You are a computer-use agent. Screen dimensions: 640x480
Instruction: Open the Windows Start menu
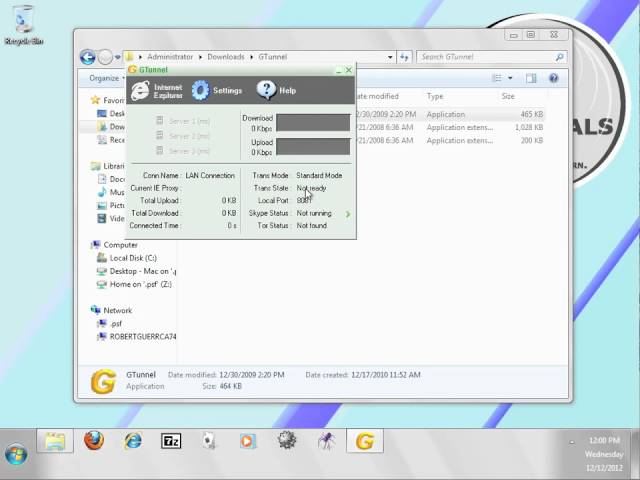(16, 455)
